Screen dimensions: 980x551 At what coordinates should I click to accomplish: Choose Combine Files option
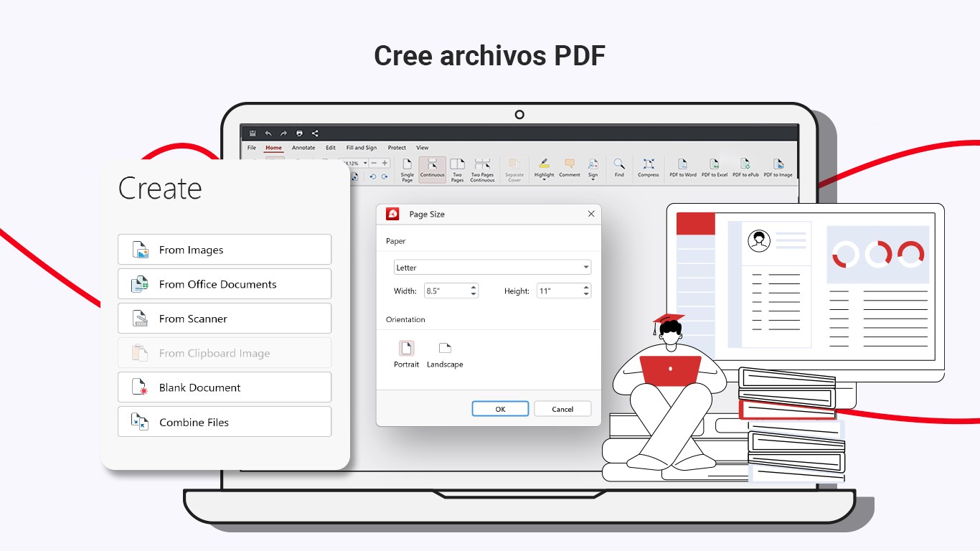pyautogui.click(x=225, y=422)
